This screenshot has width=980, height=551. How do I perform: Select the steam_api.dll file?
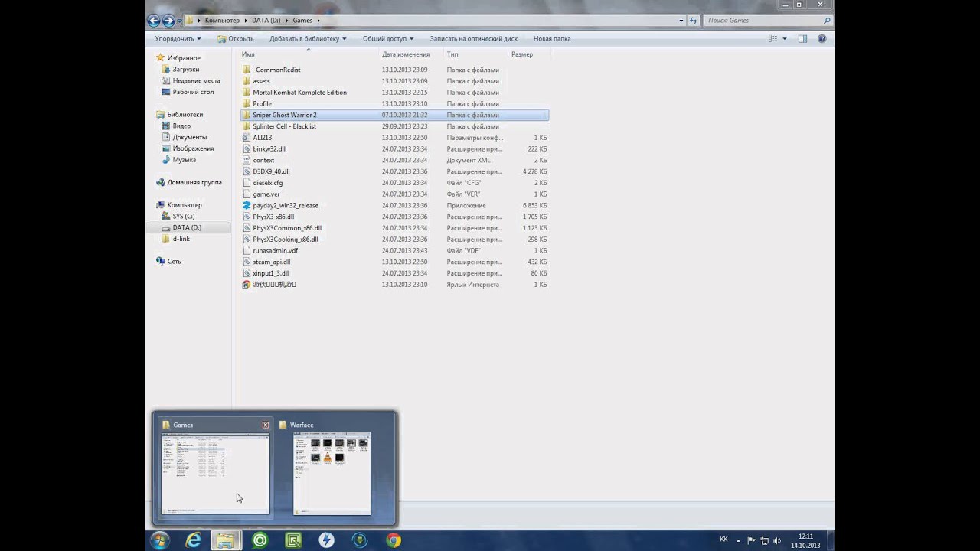point(272,262)
